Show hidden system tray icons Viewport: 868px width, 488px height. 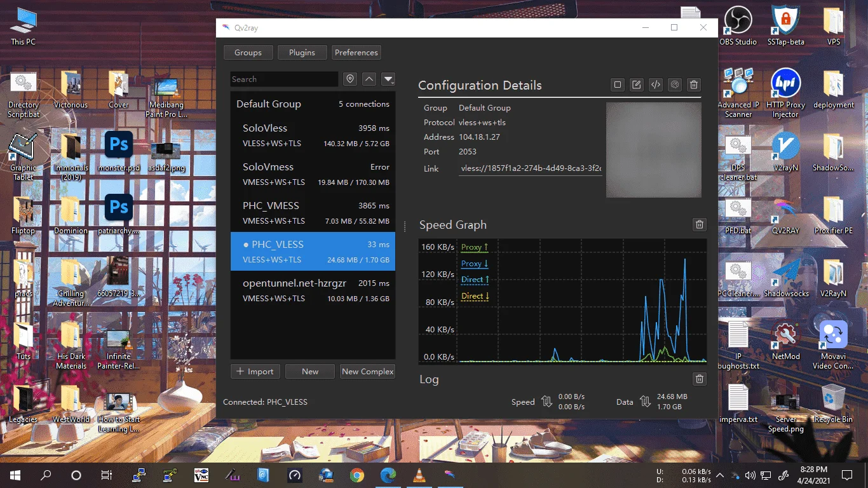(x=720, y=475)
